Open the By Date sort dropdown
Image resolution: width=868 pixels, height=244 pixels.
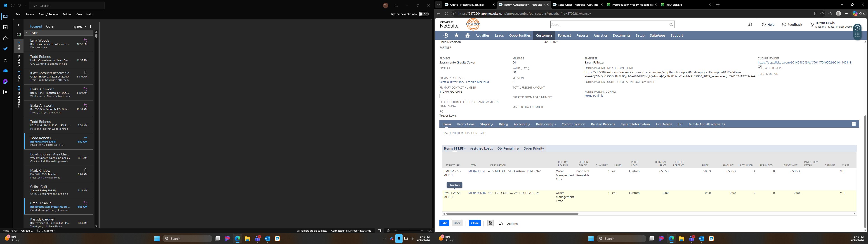click(80, 27)
